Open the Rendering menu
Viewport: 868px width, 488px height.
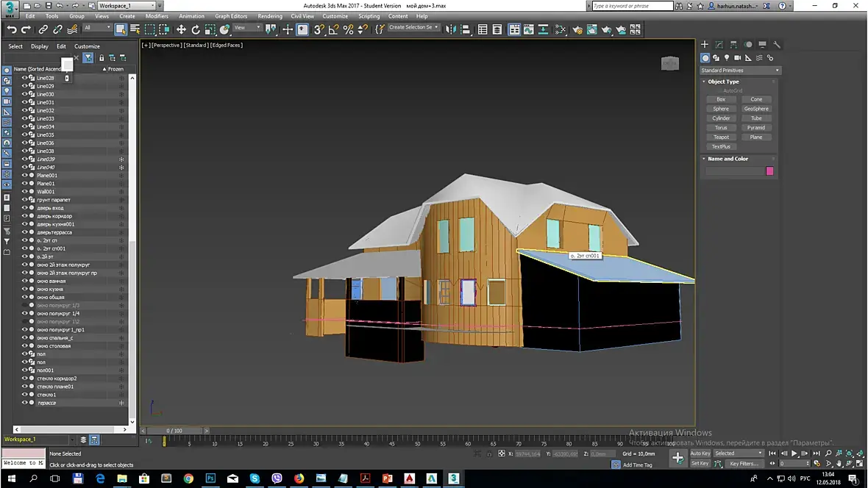click(x=270, y=16)
